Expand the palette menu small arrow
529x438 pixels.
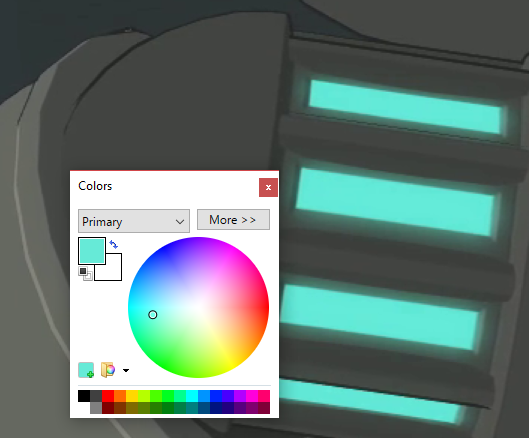[126, 371]
